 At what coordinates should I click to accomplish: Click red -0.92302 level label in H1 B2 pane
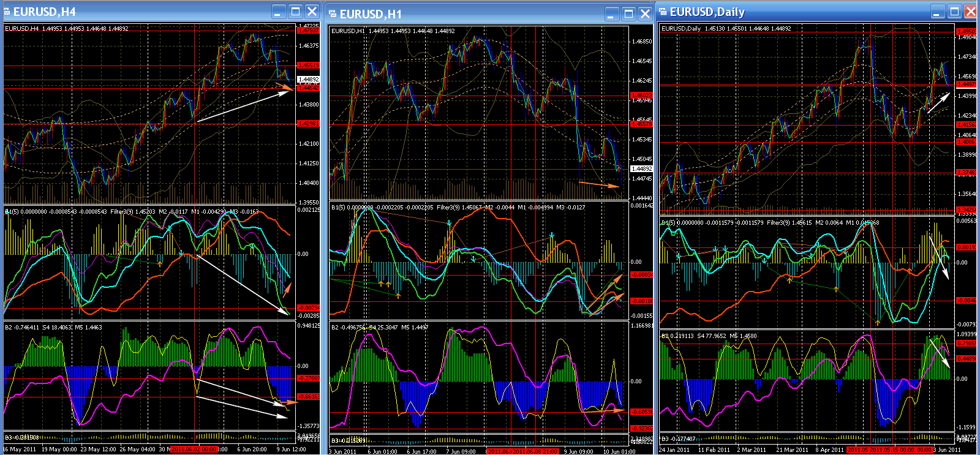coord(641,428)
